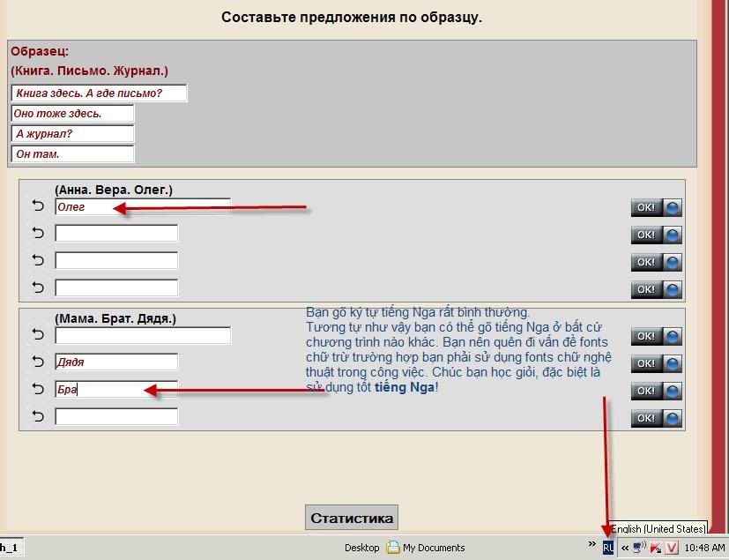Expand the taskbar toolbar overflow chevron »

[593, 547]
